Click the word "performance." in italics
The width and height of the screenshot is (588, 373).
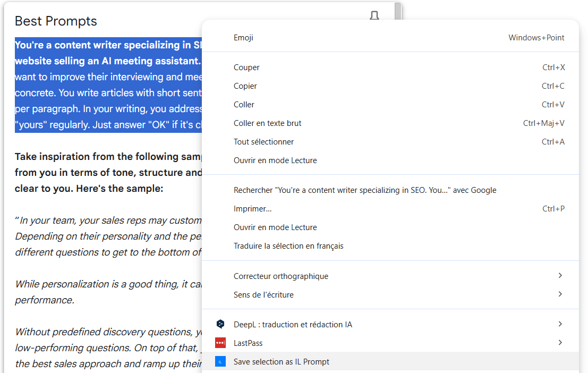tap(45, 300)
